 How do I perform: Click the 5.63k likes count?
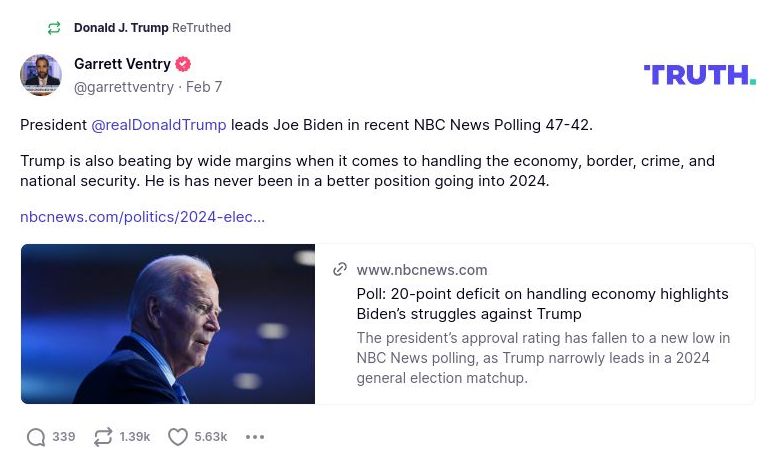211,437
